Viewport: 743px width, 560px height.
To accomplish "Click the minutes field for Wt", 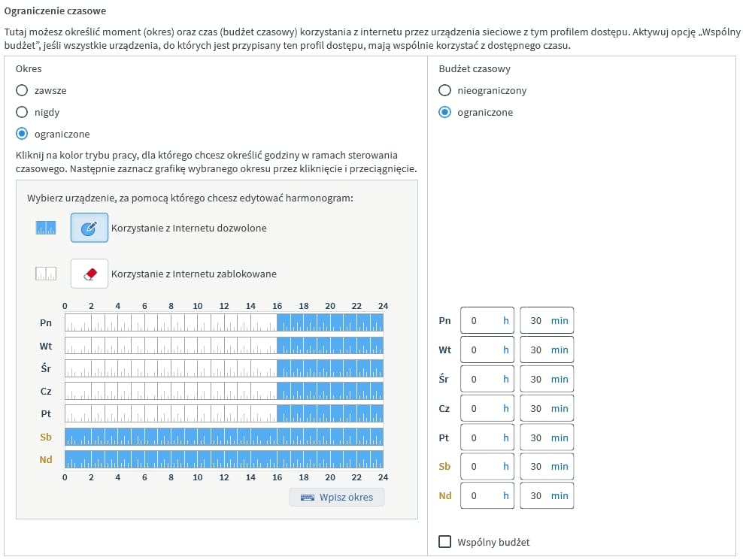I will coord(546,350).
